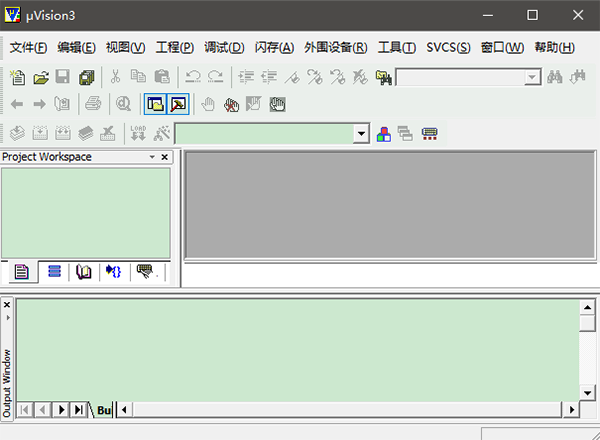
Task: Enable or disable breakpoint icon
Action: pyautogui.click(x=254, y=104)
